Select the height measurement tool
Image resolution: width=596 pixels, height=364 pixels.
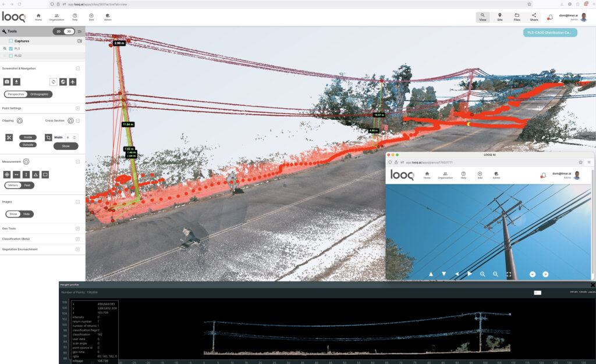point(26,173)
